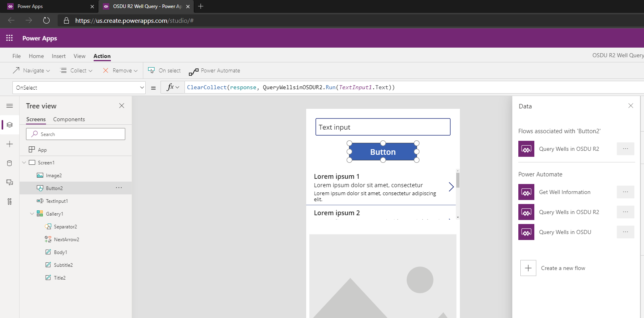Click the browser reload button
Viewport: 644px width, 318px height.
pyautogui.click(x=46, y=20)
